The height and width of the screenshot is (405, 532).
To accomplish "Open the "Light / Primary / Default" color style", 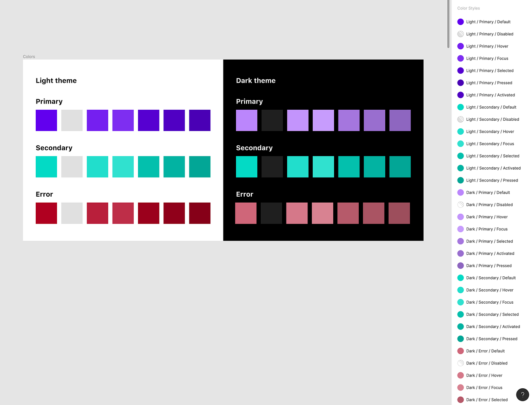I will point(488,22).
